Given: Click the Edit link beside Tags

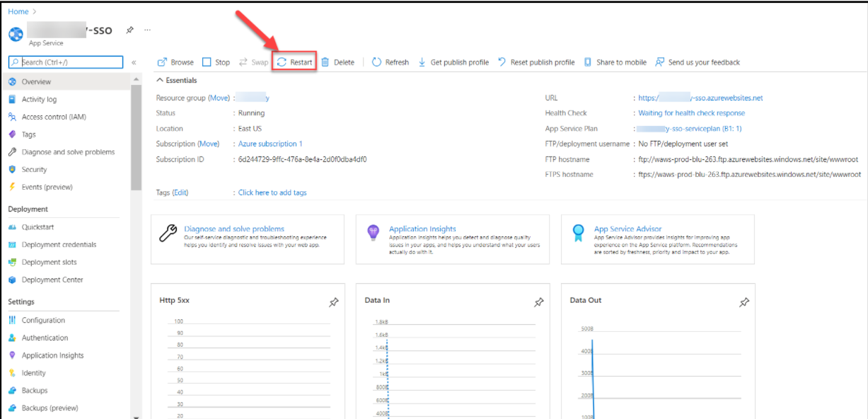Looking at the screenshot, I should coord(181,193).
